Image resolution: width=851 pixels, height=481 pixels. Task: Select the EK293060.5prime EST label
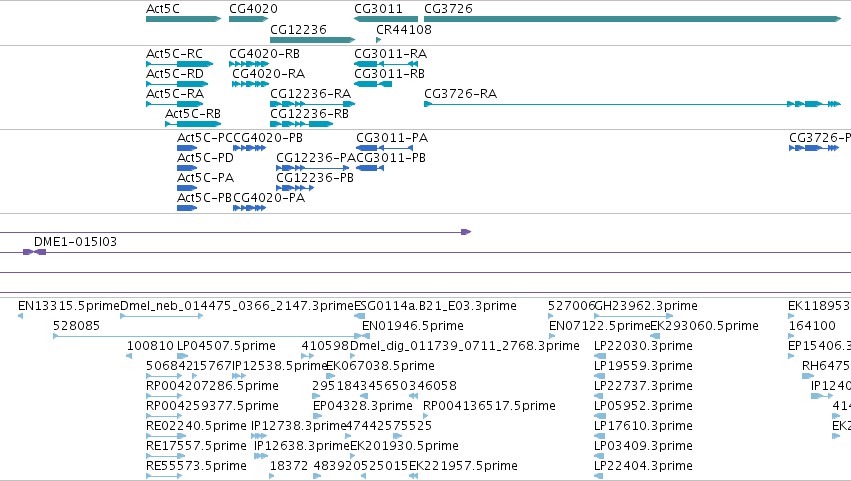(x=704, y=326)
